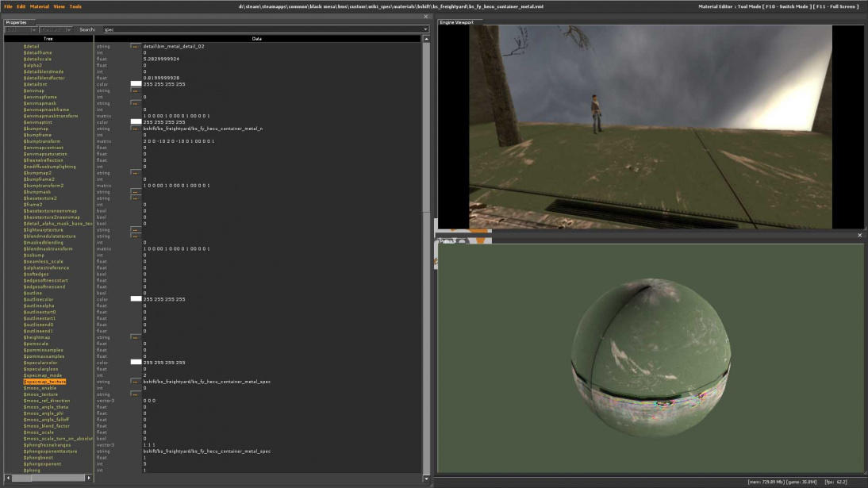This screenshot has height=488, width=868.
Task: Open the $envmaptint color swatch
Action: [x=136, y=122]
